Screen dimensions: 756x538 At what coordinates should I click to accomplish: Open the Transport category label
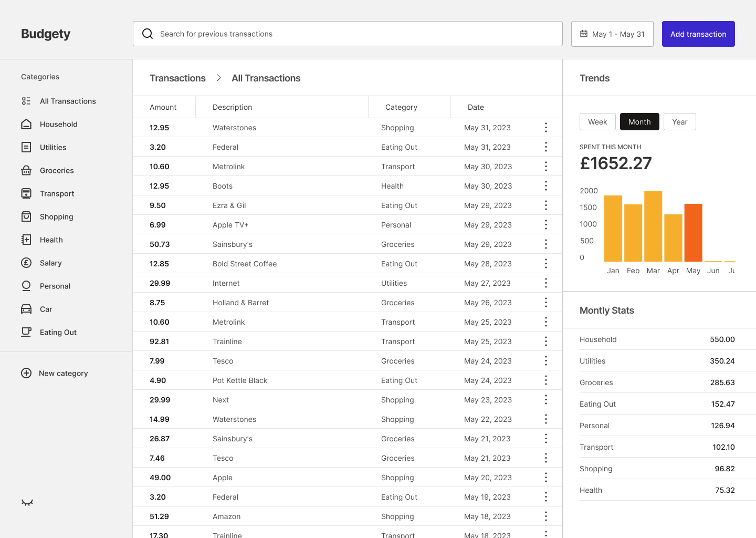(57, 193)
